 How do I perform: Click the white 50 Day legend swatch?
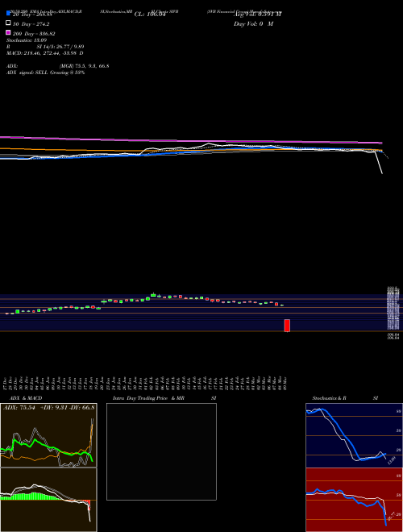[8, 23]
